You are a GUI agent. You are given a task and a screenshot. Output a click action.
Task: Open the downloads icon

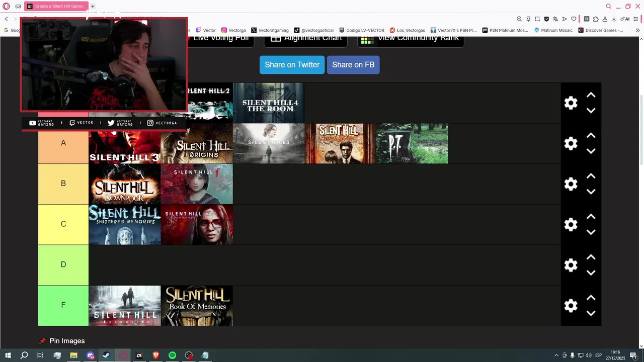coord(614,19)
